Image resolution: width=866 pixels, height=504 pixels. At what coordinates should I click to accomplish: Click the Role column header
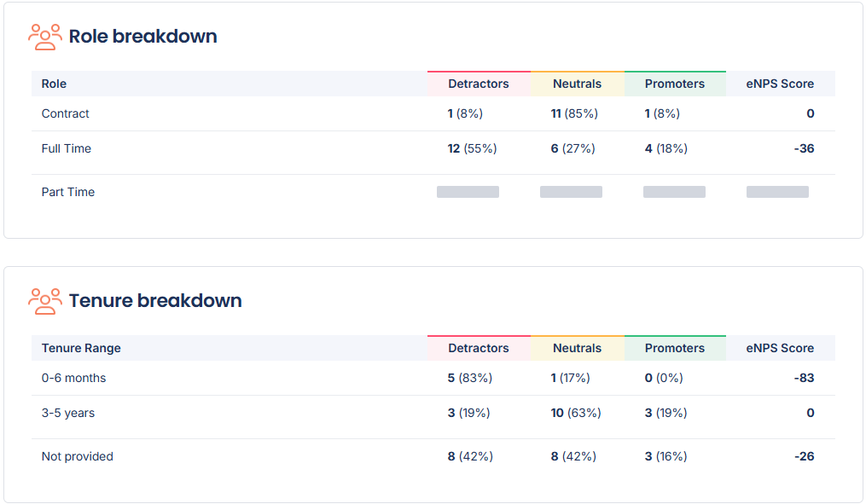tap(54, 84)
